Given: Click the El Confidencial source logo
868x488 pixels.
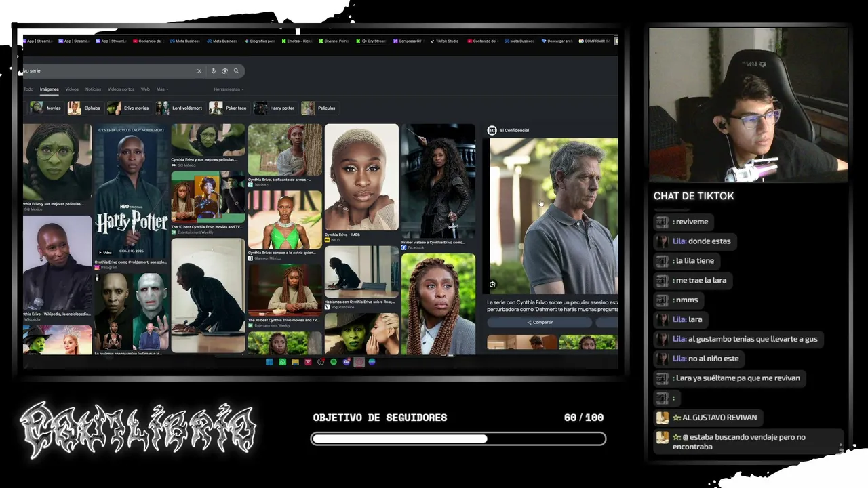Looking at the screenshot, I should 492,130.
